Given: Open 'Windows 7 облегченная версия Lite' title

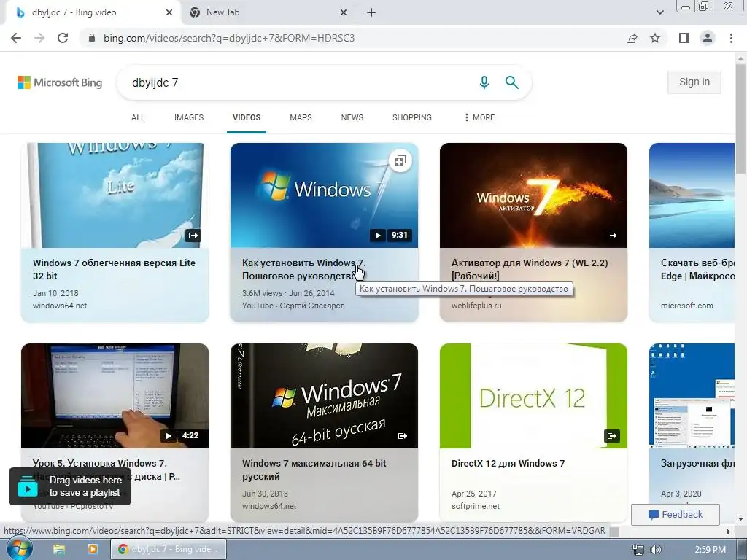Looking at the screenshot, I should [114, 269].
